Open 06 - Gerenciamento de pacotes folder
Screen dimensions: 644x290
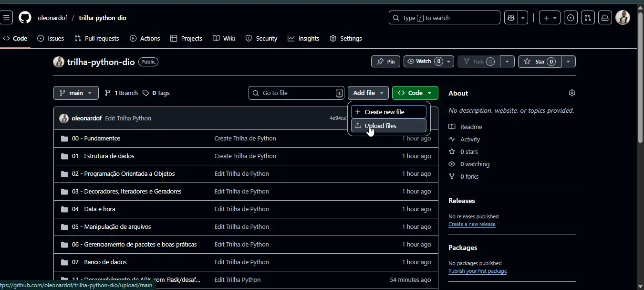coord(134,244)
